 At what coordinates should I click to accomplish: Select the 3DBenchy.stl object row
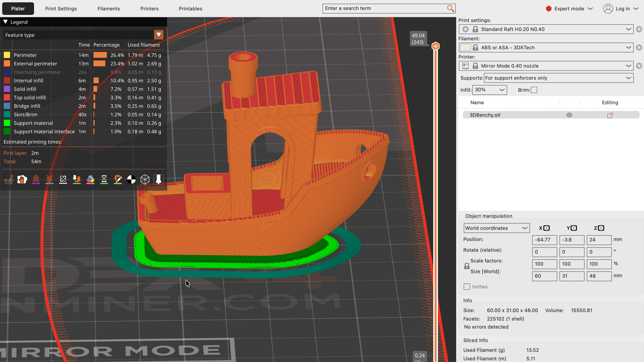tap(551, 115)
